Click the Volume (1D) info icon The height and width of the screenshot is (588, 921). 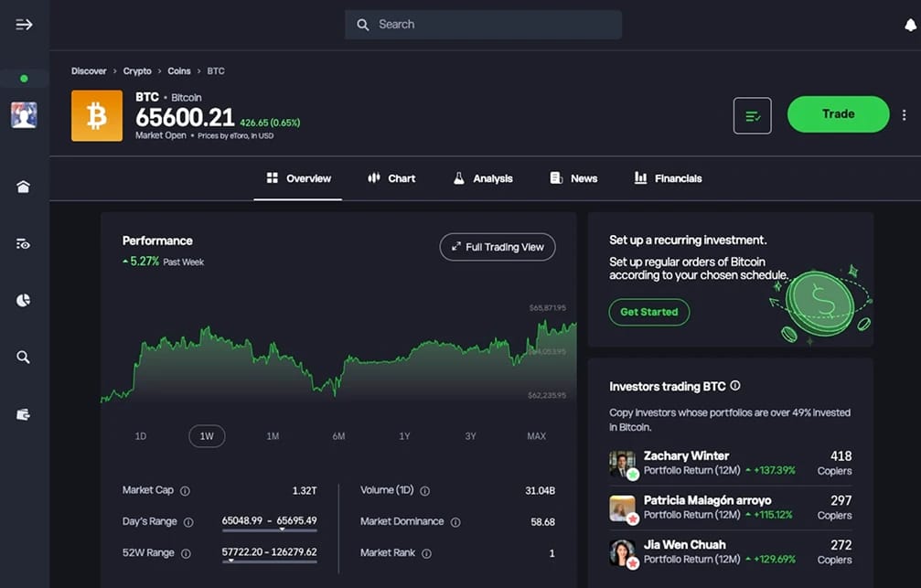point(424,491)
